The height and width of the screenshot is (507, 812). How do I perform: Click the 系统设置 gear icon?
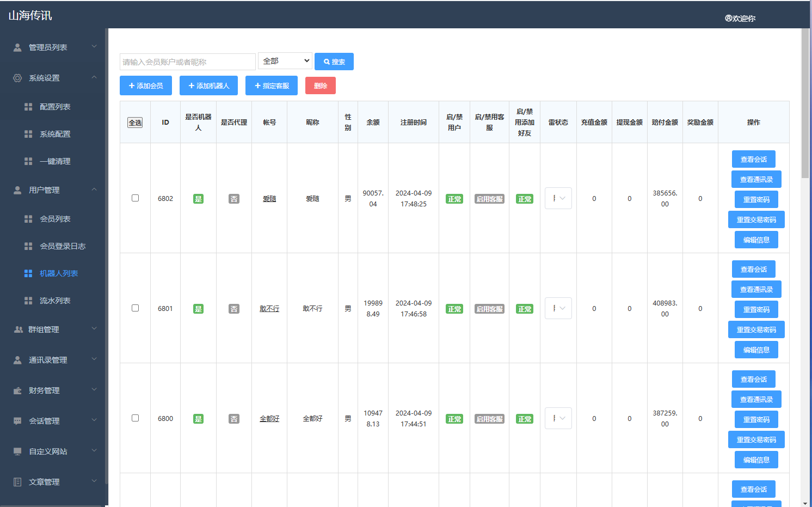tap(17, 78)
